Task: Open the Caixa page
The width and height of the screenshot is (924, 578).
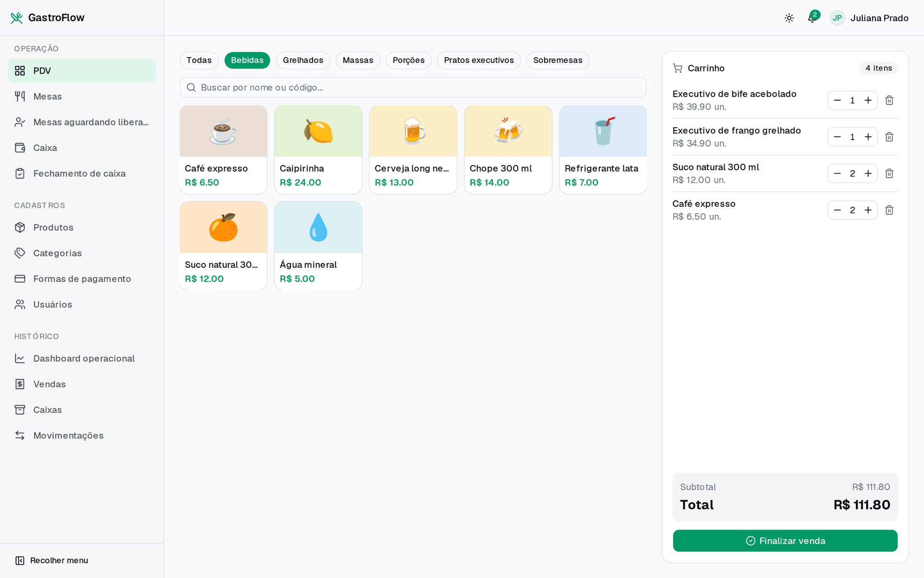Action: 82,148
